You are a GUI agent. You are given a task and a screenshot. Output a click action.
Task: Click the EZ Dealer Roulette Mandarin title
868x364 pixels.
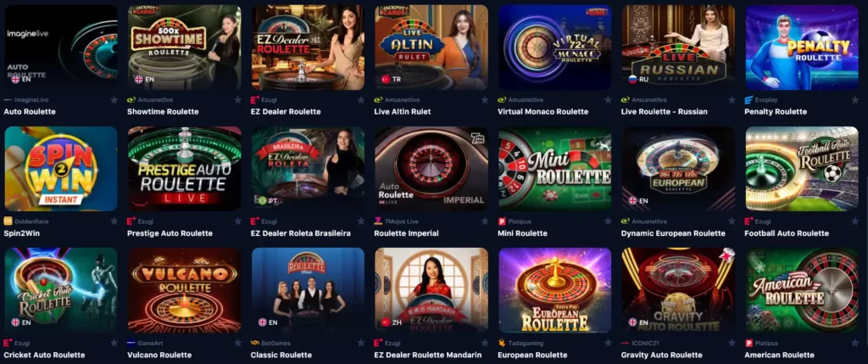[428, 355]
